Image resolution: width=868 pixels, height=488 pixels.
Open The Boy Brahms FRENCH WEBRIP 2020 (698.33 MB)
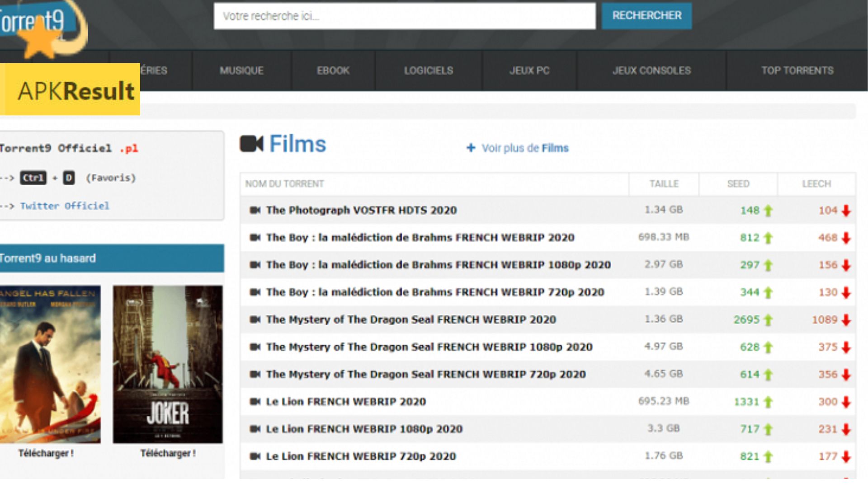point(420,238)
